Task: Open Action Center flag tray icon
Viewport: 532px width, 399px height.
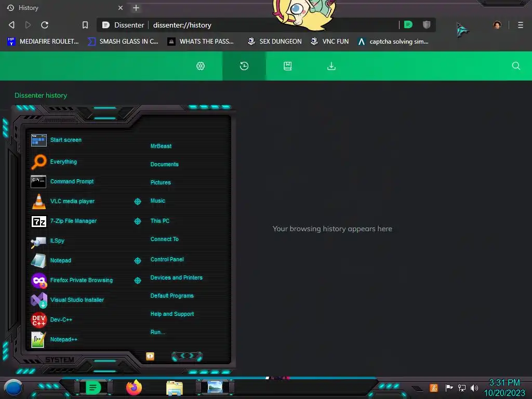Action: pos(449,388)
